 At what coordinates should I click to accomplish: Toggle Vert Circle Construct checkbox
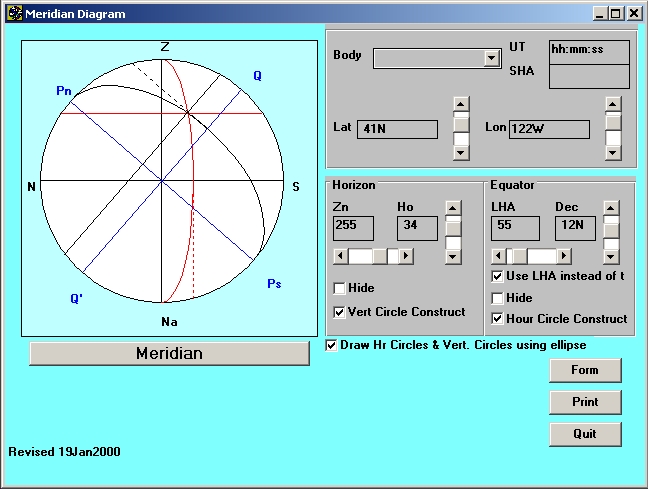340,312
